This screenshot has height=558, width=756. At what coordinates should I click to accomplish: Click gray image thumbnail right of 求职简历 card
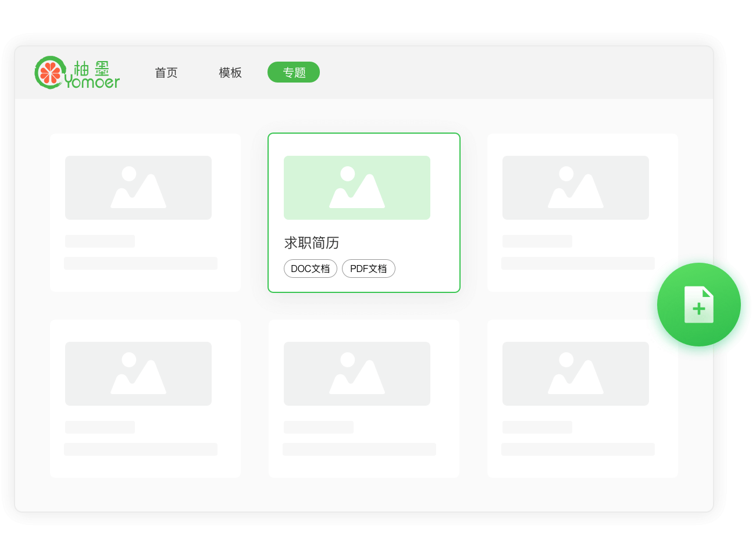(x=576, y=188)
